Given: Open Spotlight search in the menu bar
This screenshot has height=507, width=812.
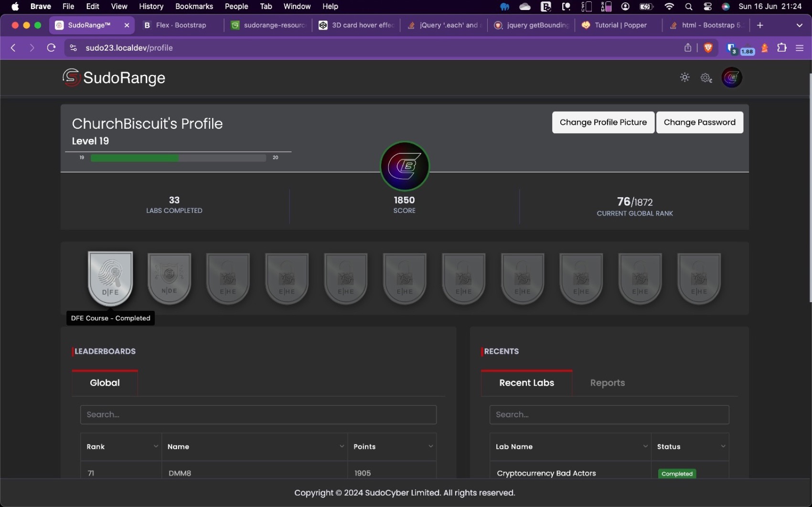Looking at the screenshot, I should (688, 7).
